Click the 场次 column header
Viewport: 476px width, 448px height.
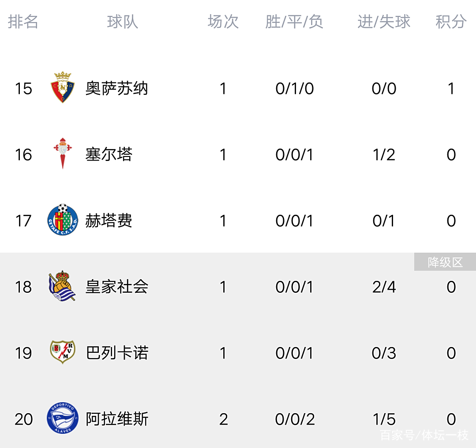click(x=223, y=22)
